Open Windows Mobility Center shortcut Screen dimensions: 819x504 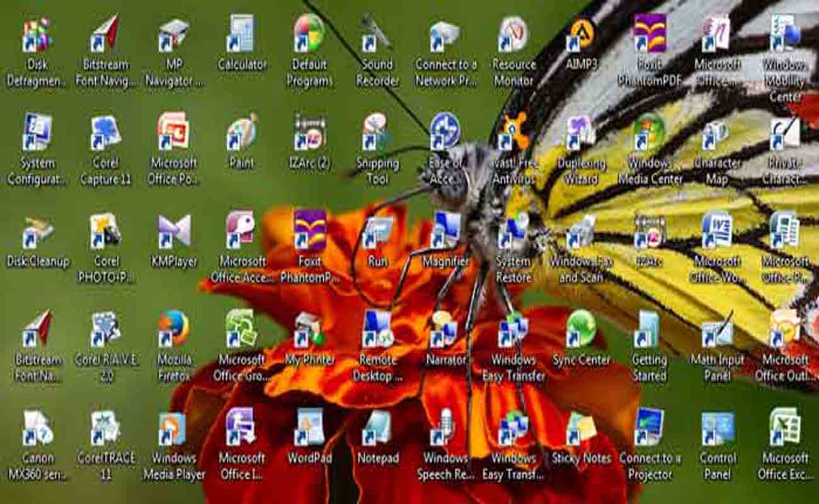(785, 34)
